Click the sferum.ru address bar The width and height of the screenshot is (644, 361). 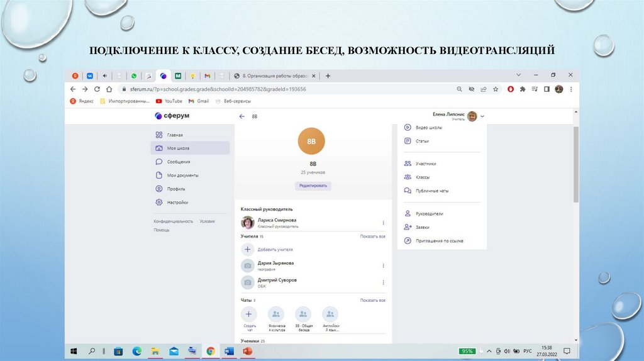point(287,89)
